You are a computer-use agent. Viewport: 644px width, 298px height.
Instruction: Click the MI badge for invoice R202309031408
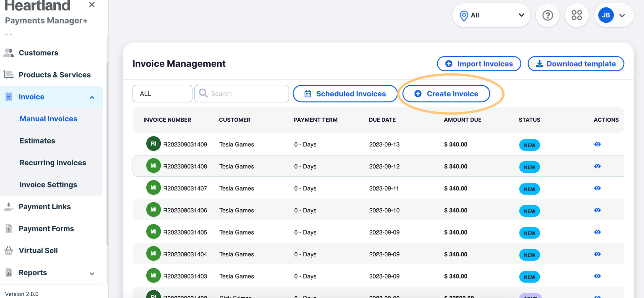(x=153, y=166)
